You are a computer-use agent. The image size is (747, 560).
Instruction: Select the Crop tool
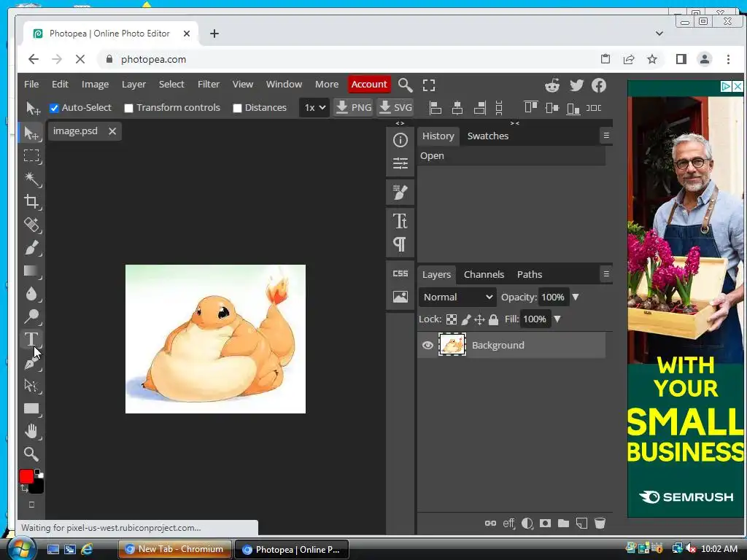[x=31, y=201]
